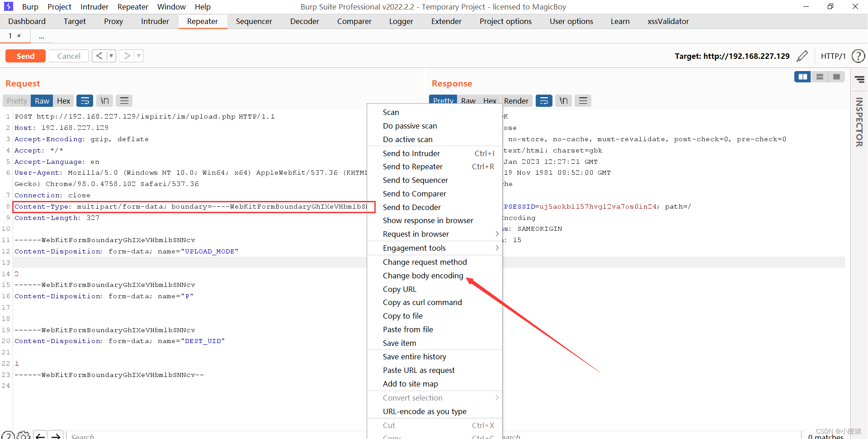868x439 pixels.
Task: Open the Request panel hamburger menu icon
Action: (124, 100)
